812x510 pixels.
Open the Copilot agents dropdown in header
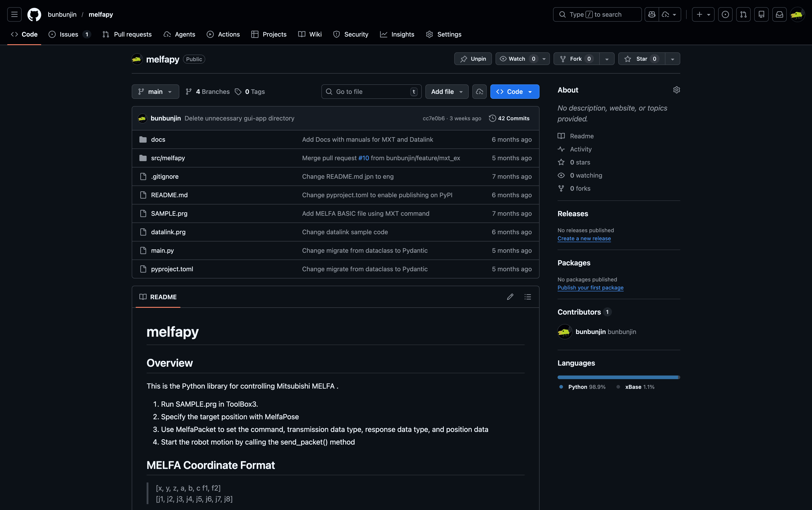[670, 14]
